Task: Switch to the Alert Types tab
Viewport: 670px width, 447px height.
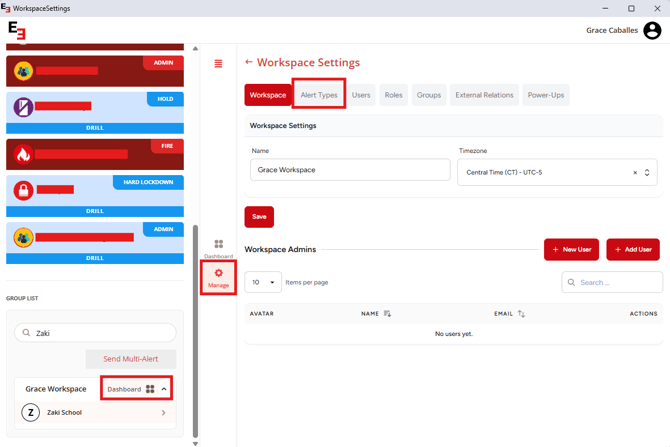Action: pyautogui.click(x=319, y=95)
